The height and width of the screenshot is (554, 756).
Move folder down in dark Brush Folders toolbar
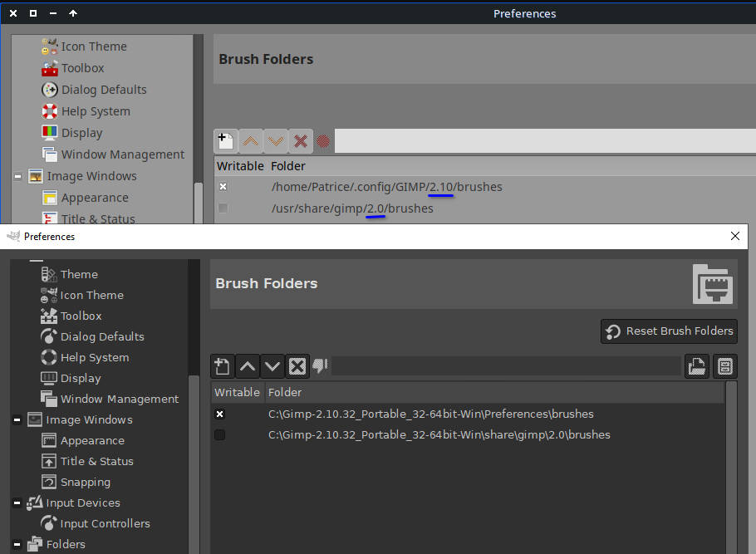272,366
